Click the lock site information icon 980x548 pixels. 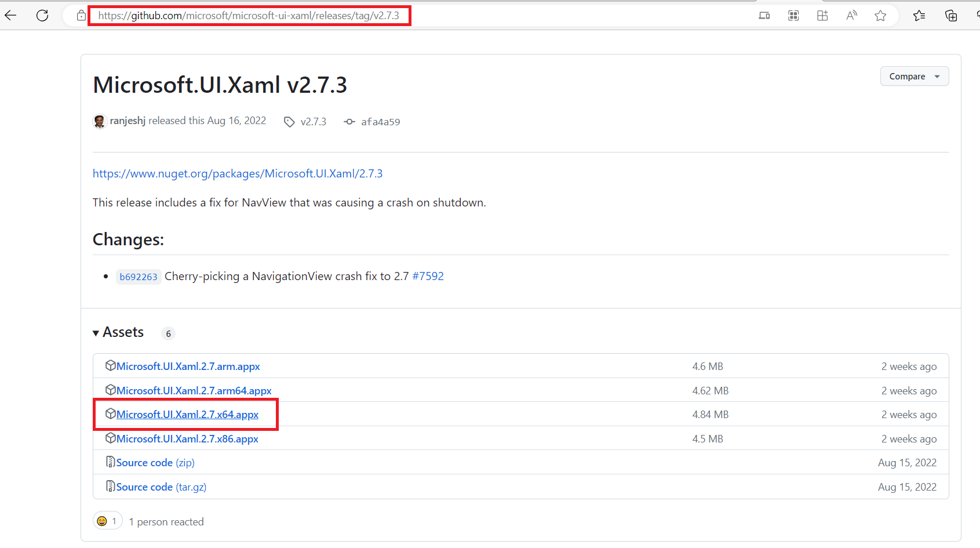(81, 16)
